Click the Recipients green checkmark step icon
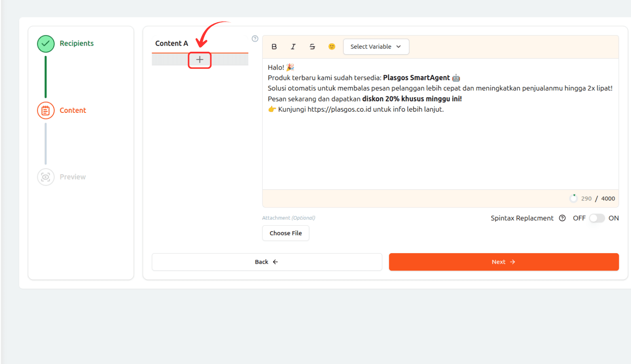This screenshot has height=364, width=631. [x=46, y=44]
